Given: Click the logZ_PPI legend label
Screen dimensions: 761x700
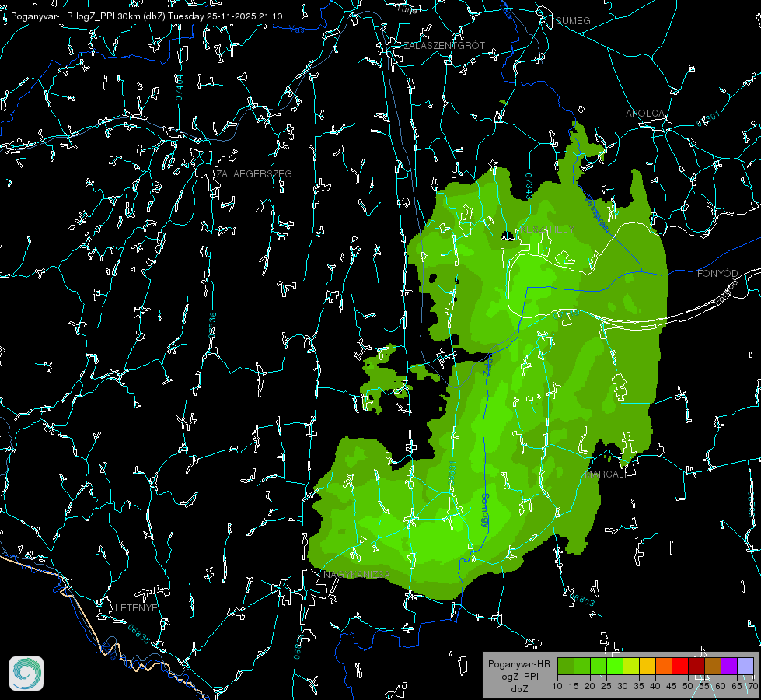Looking at the screenshot, I should point(518,676).
